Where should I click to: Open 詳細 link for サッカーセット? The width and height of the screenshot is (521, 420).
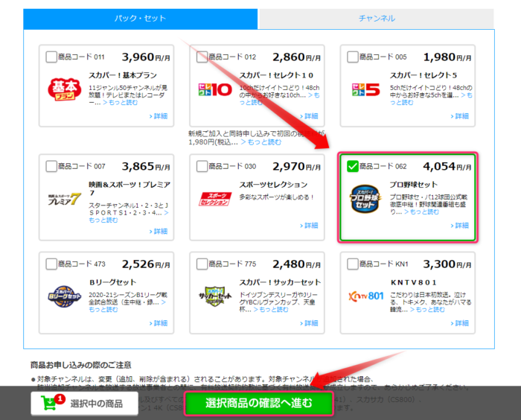(309, 323)
